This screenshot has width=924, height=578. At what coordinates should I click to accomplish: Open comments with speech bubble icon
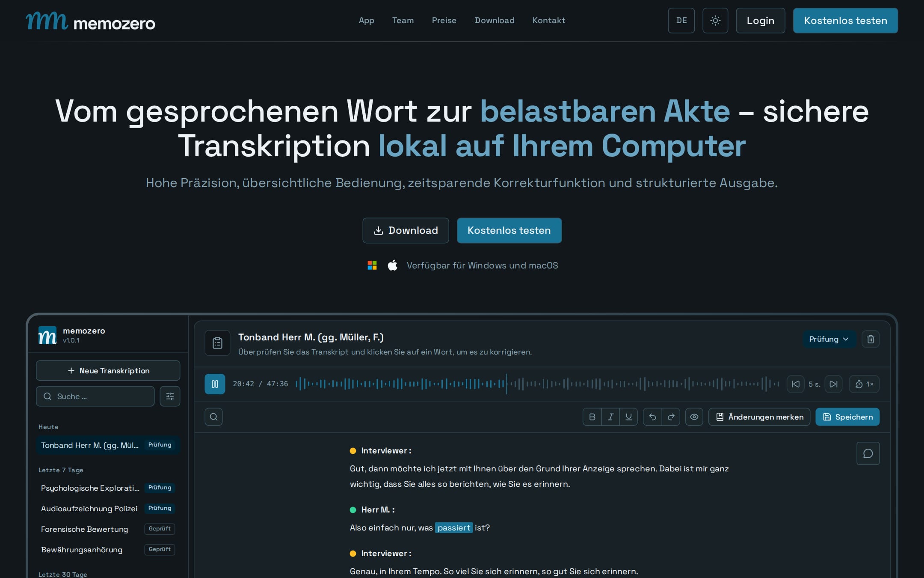pos(868,453)
